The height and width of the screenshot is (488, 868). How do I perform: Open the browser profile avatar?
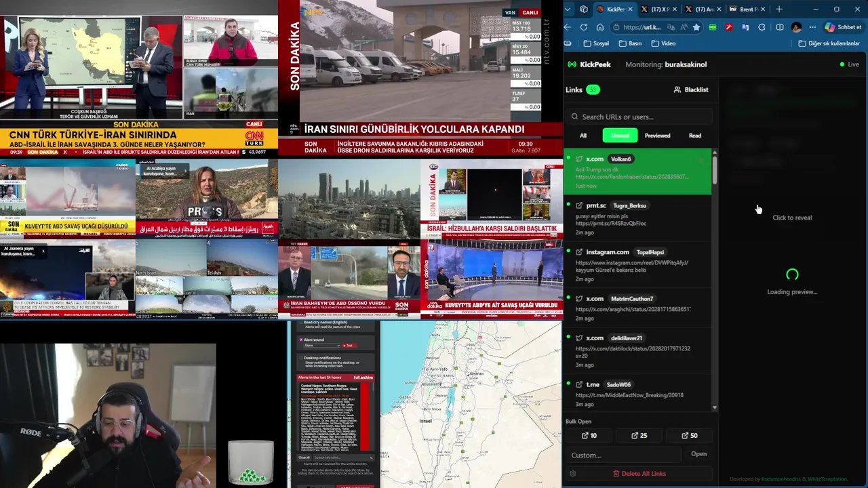coord(796,27)
